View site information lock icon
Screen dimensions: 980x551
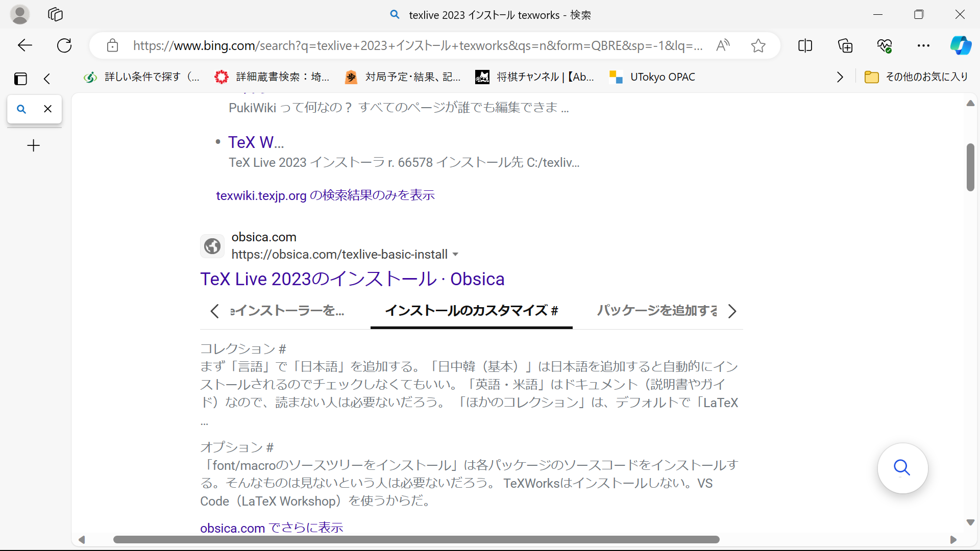pyautogui.click(x=112, y=45)
